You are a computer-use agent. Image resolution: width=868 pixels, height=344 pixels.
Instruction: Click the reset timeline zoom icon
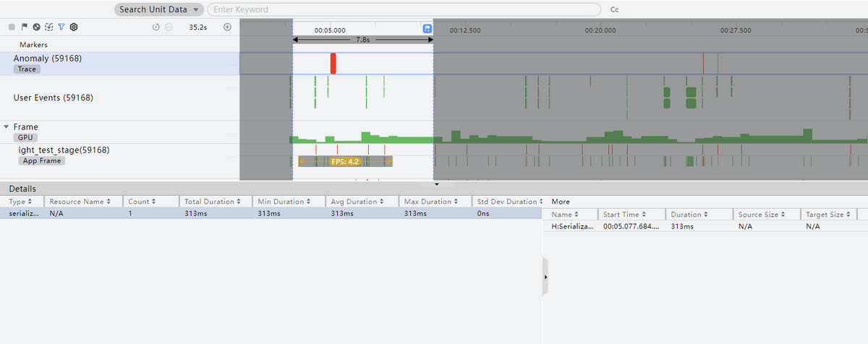pyautogui.click(x=156, y=27)
